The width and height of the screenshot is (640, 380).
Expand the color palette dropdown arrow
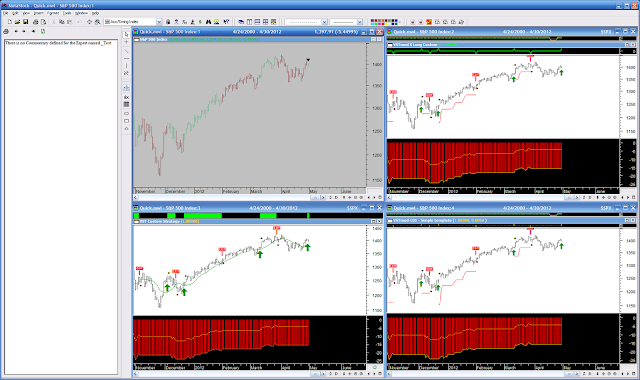[400, 22]
